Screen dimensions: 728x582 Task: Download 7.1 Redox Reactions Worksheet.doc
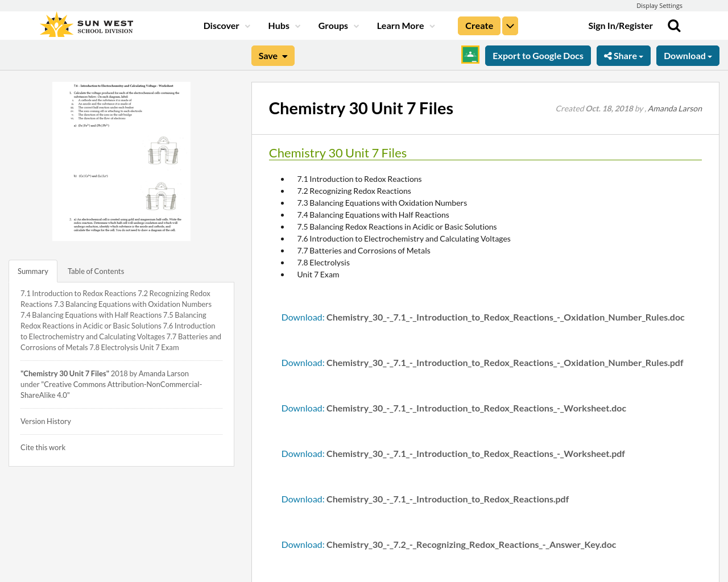(x=454, y=408)
